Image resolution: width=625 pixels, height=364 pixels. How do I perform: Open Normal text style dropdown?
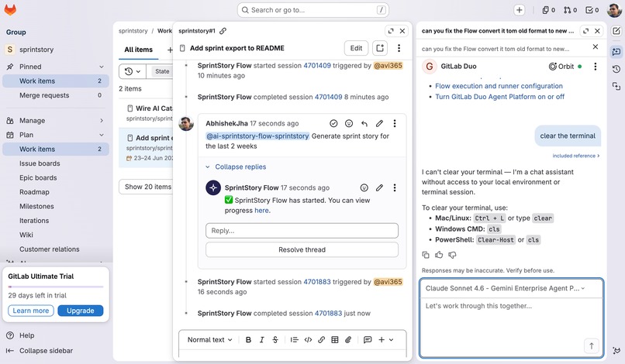(209, 340)
